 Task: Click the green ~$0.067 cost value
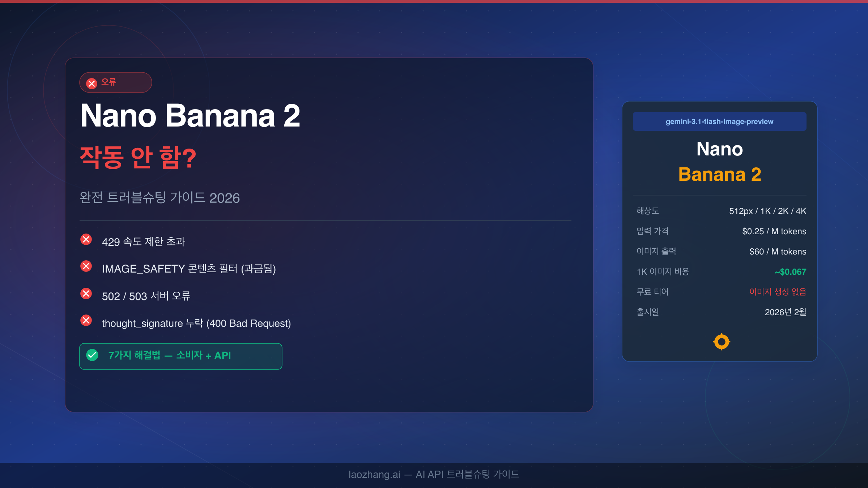point(790,272)
